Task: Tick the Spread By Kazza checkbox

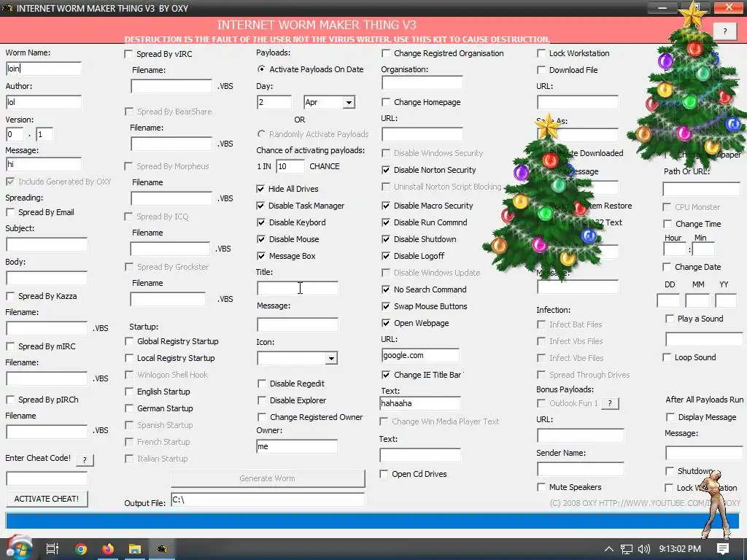Action: 10,296
